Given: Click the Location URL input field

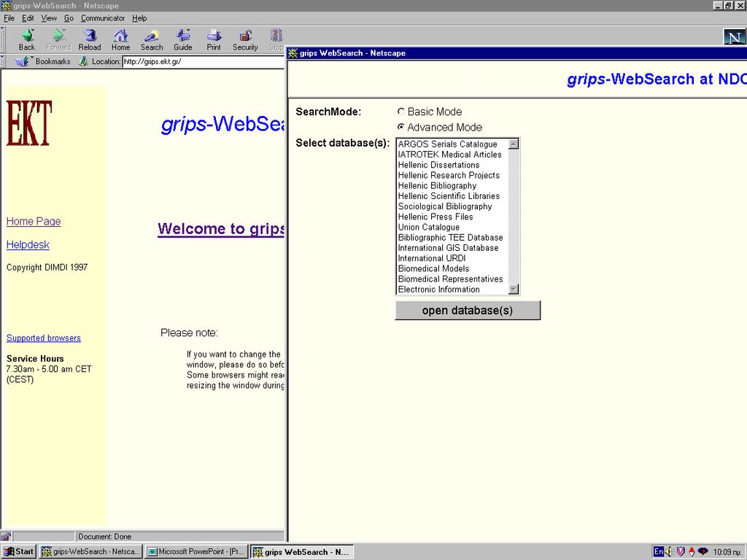Looking at the screenshot, I should click(x=204, y=61).
